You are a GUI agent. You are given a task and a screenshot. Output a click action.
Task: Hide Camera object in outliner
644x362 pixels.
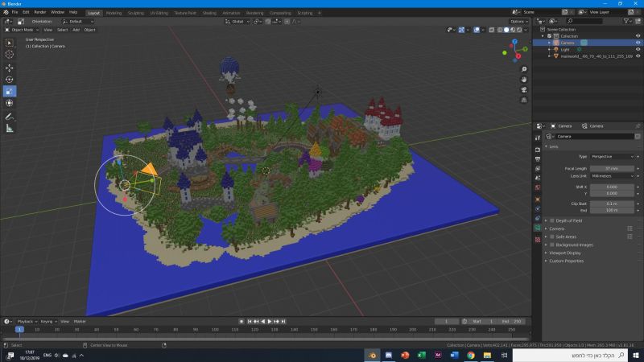(x=638, y=43)
